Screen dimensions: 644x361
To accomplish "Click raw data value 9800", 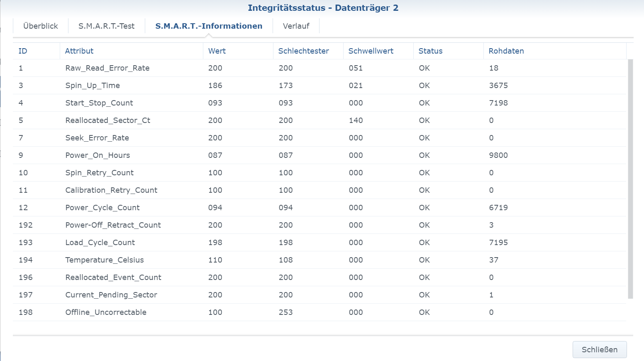I will 498,155.
